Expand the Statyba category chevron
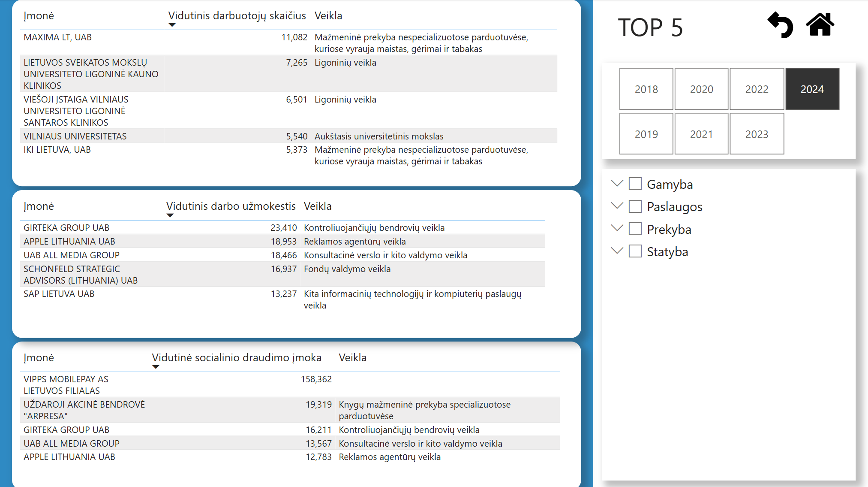Screen dimensions: 868x487 pyautogui.click(x=617, y=251)
